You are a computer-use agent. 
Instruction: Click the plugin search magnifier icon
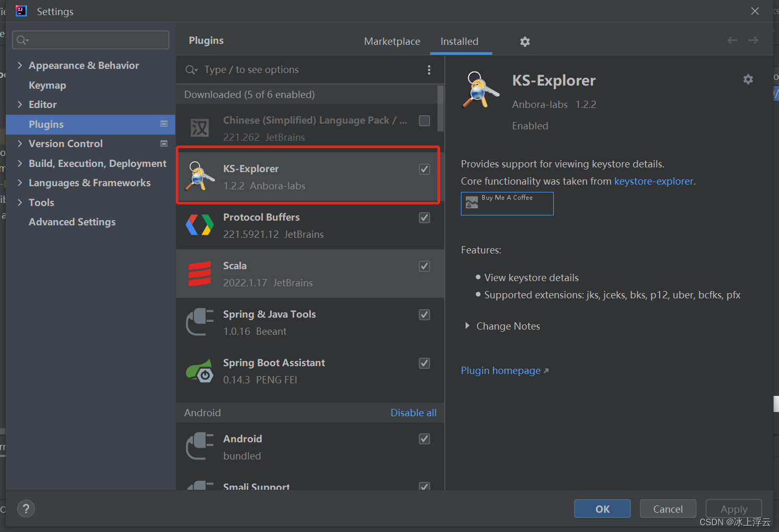pos(191,70)
